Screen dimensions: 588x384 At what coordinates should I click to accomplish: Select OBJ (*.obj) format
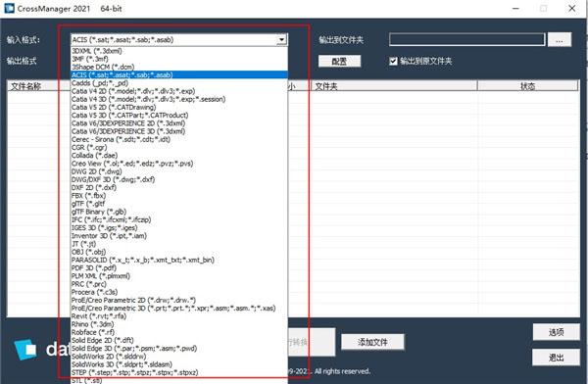(x=179, y=252)
